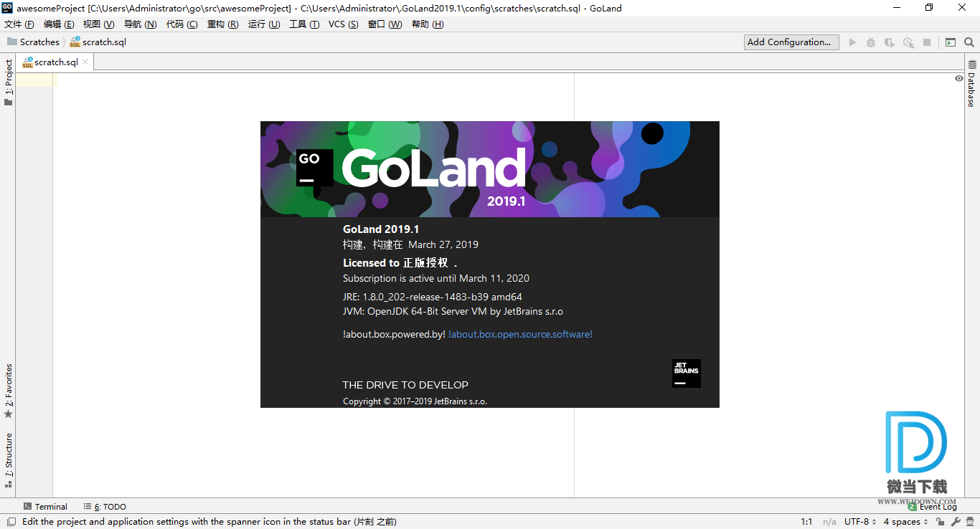
Task: Change file encoding UTF-8 dropdown
Action: click(860, 522)
